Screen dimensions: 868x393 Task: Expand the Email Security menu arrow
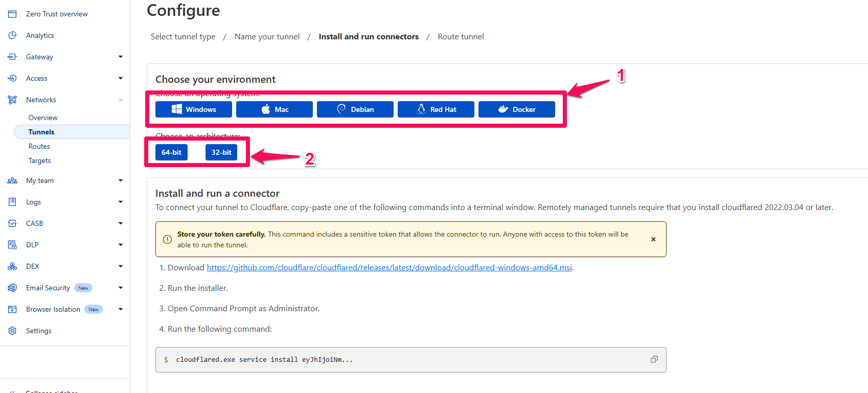121,288
